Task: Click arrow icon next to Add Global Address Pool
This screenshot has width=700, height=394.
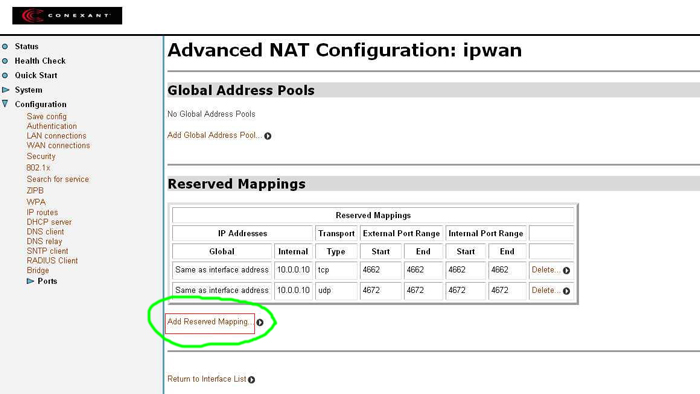Action: tap(267, 136)
